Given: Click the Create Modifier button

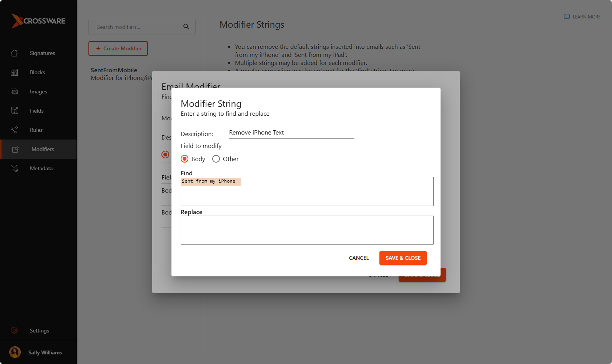Looking at the screenshot, I should click(118, 48).
